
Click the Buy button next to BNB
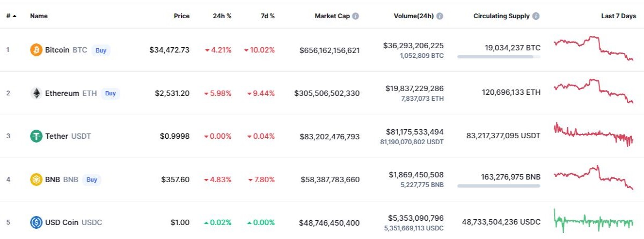(x=92, y=180)
